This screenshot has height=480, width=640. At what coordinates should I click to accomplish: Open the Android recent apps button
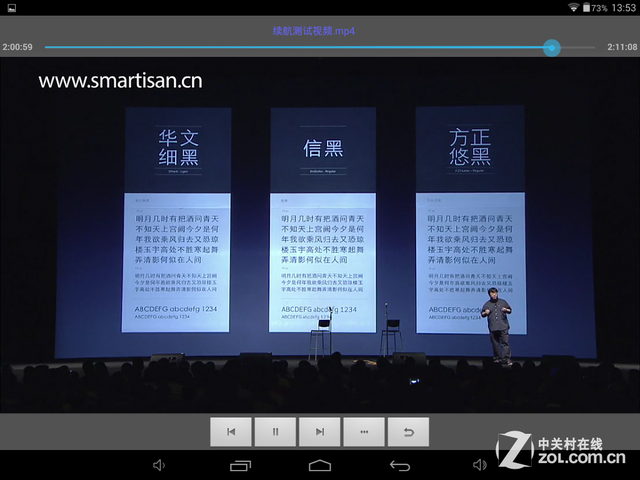click(x=240, y=465)
